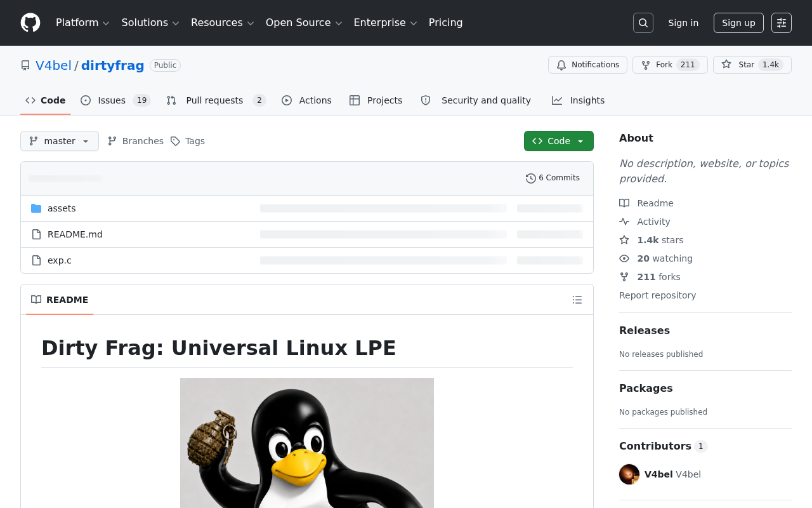
Task: Click the Activity pulse icon
Action: click(x=624, y=222)
